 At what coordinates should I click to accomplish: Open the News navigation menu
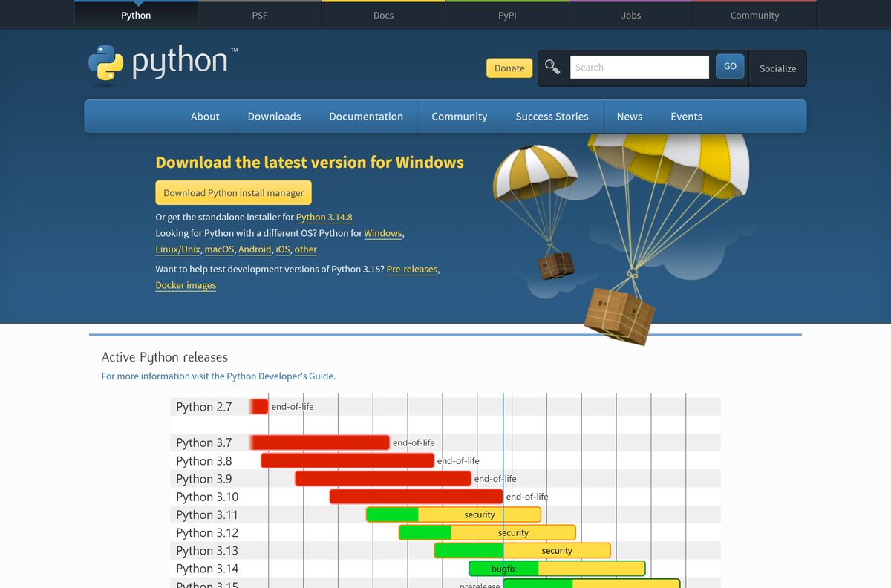(x=630, y=117)
